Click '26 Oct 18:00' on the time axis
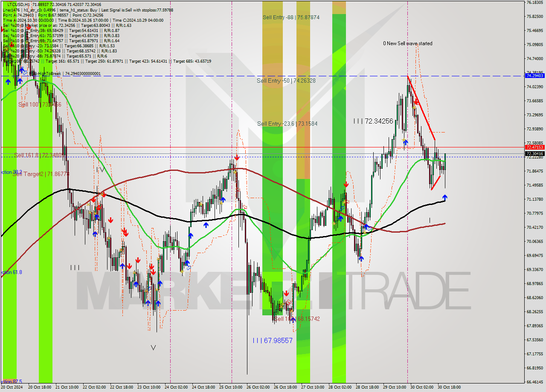 tap(285, 387)
